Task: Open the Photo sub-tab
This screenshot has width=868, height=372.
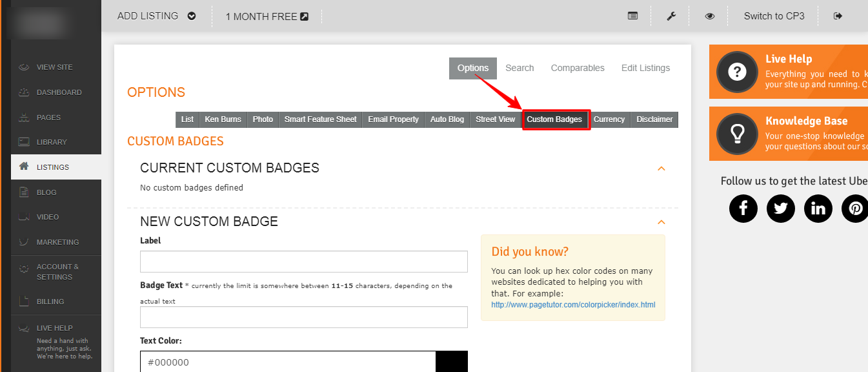Action: 263,119
